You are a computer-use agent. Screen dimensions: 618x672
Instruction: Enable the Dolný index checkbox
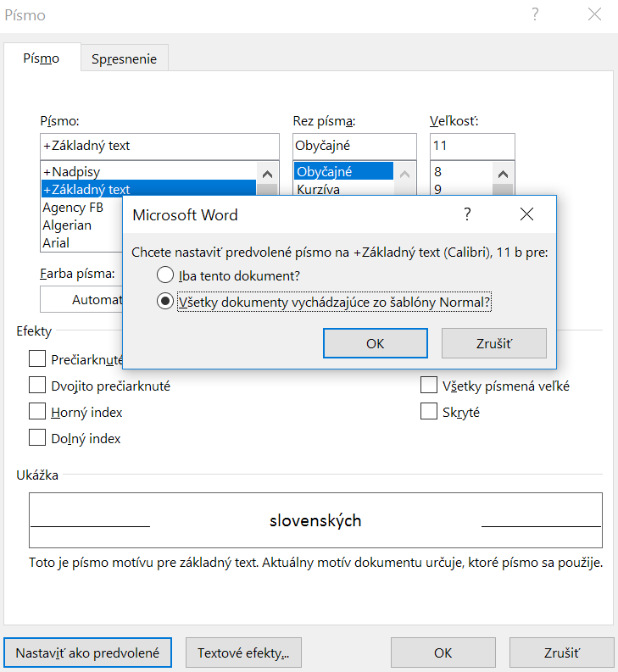37,437
